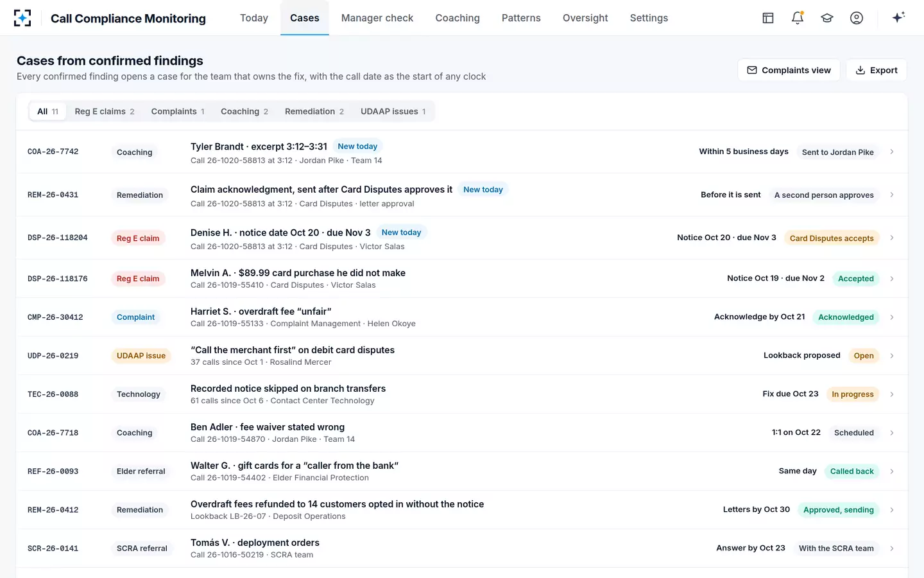Click the "Card Disputes accepts" status badge
Screen dimensions: 924x578
click(x=832, y=238)
